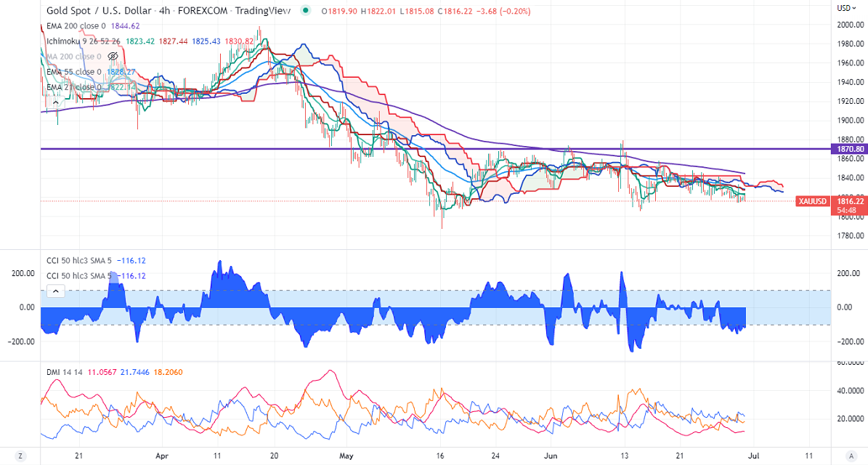Click the open price O1819.90
The width and height of the screenshot is (868, 465).
[338, 10]
